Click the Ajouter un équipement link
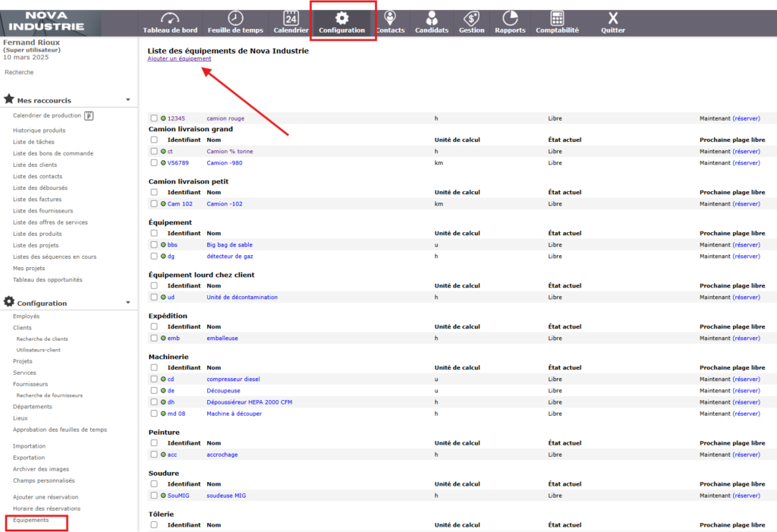This screenshot has height=532, width=777. pos(179,58)
